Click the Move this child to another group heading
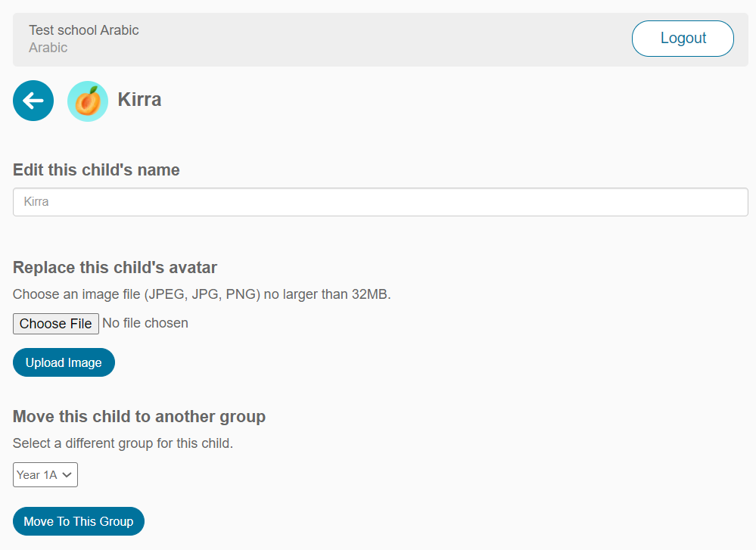The image size is (756, 550). pyautogui.click(x=138, y=416)
